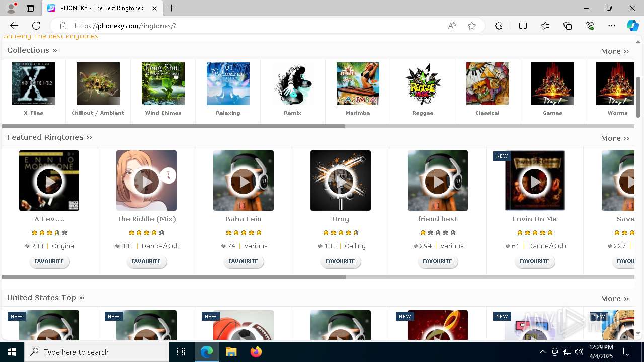This screenshot has height=362, width=644.
Task: Open the Relaxing collection
Action: (228, 83)
